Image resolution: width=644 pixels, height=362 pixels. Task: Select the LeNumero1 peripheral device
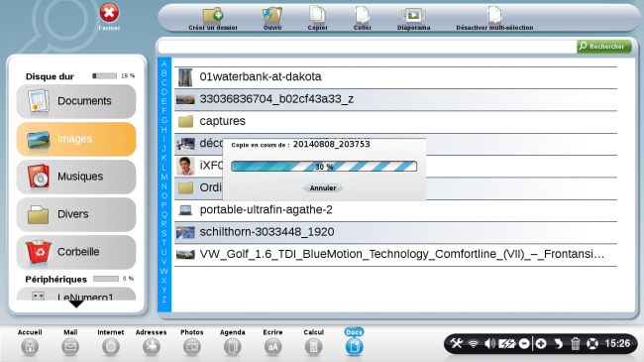click(76, 295)
